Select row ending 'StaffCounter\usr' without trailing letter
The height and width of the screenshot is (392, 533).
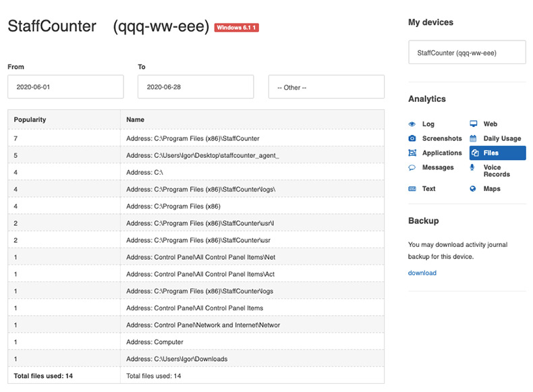(x=196, y=240)
